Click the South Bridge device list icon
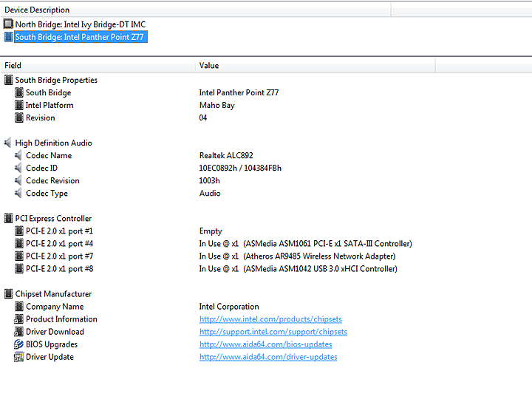532x402 pixels. (x=8, y=37)
